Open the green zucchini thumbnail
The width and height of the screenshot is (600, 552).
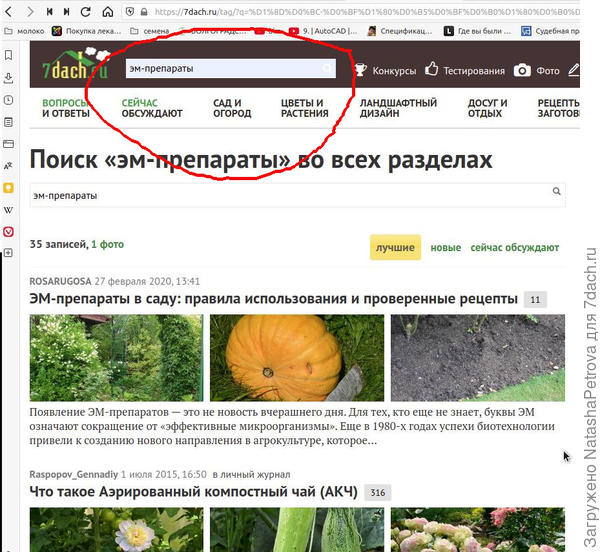tap(297, 530)
